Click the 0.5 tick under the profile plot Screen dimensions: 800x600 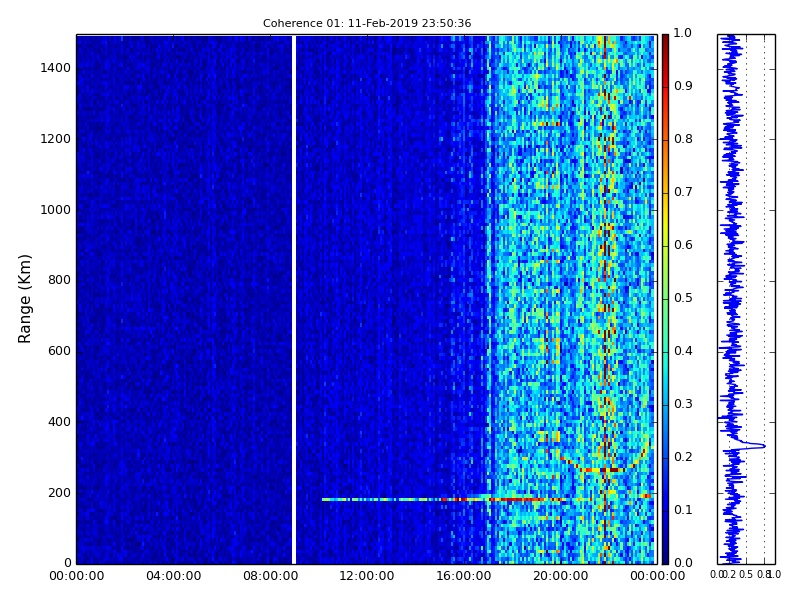pyautogui.click(x=746, y=574)
